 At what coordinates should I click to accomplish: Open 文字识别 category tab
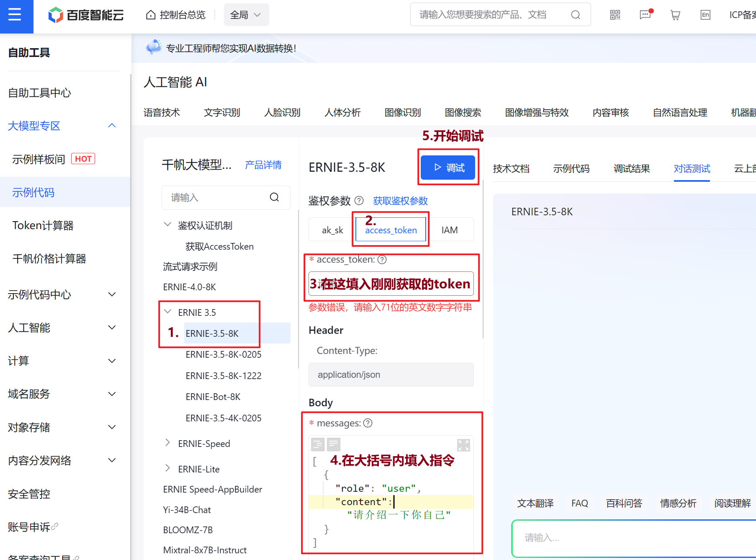coord(222,112)
